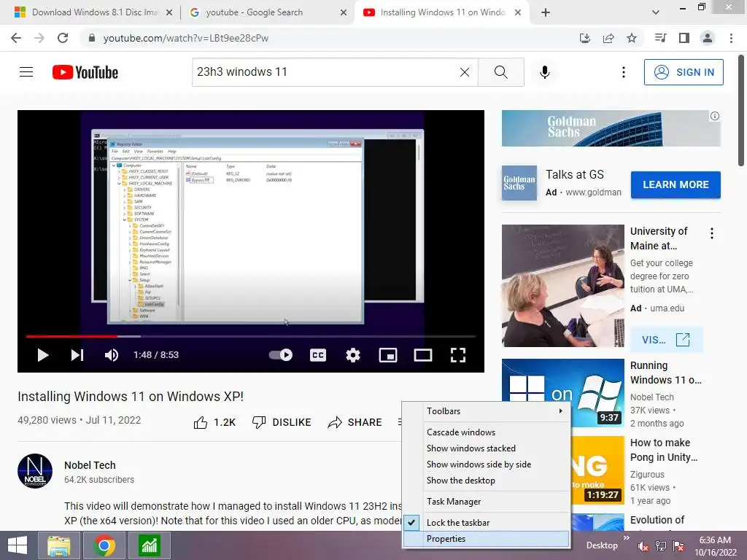Image resolution: width=747 pixels, height=560 pixels.
Task: Clear the YouTube search text
Action: (x=465, y=72)
